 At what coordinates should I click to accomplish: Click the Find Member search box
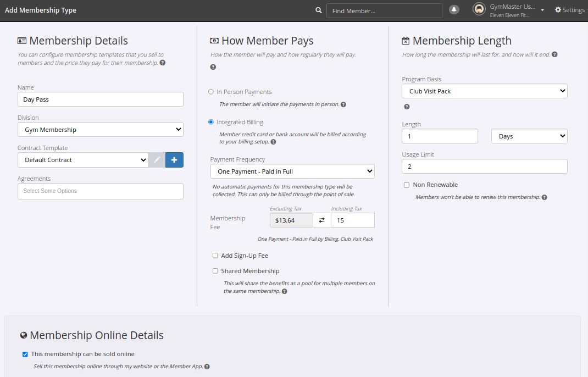pos(384,11)
